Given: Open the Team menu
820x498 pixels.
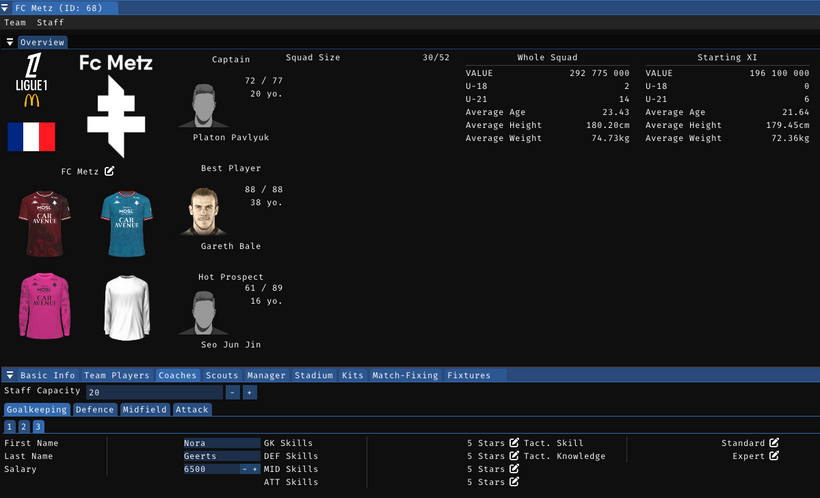Looking at the screenshot, I should [15, 22].
